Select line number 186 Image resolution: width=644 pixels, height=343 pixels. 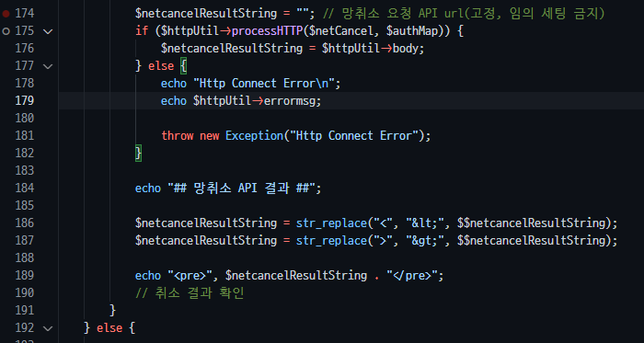[25, 223]
